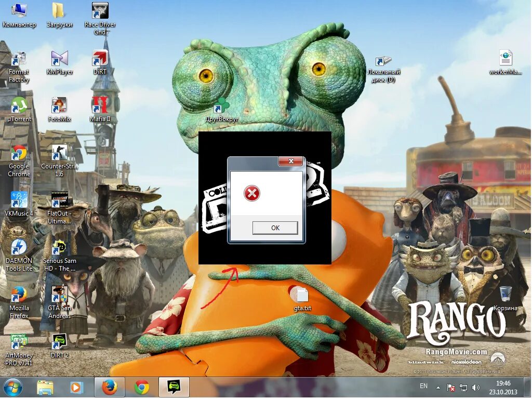This screenshot has height=399, width=532.
Task: Open Action Center flag icon
Action: 451,388
